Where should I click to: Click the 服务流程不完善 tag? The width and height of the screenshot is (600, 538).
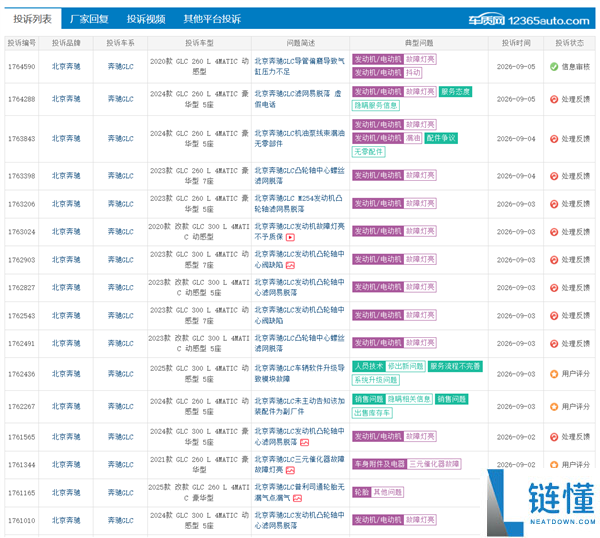(x=455, y=366)
